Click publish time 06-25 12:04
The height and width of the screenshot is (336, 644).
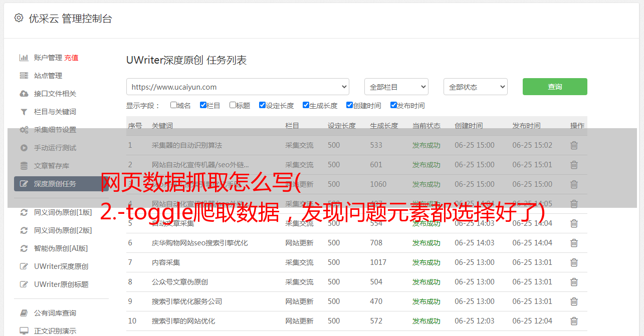[x=532, y=321]
